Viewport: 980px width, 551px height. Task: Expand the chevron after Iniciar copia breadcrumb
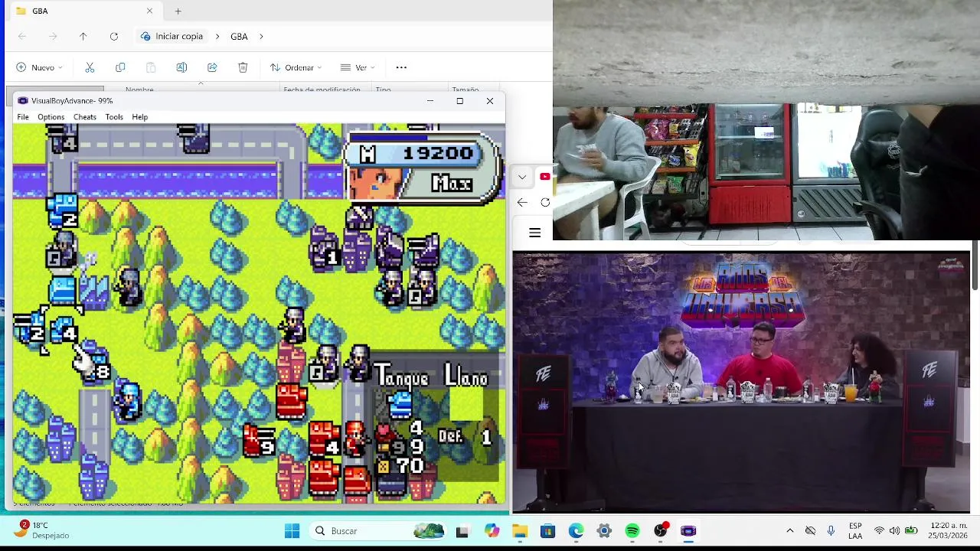[217, 36]
